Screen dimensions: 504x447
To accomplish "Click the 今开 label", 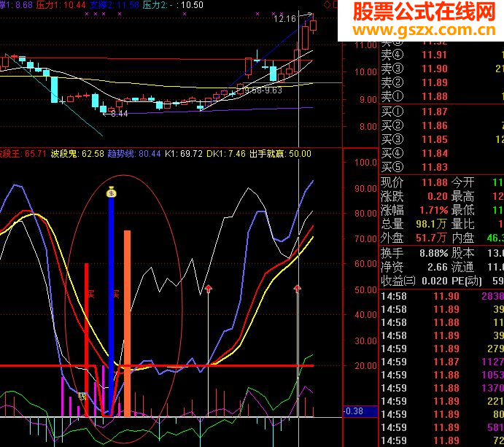I will click(x=463, y=182).
